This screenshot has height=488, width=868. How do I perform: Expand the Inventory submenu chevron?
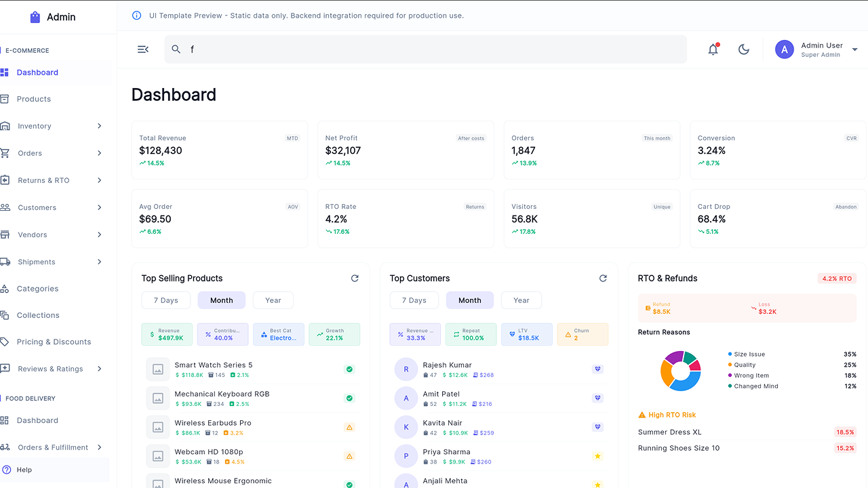(100, 126)
